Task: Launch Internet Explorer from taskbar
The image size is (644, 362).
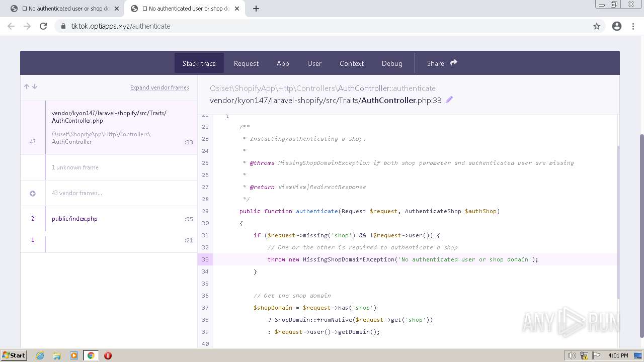Action: 40,355
